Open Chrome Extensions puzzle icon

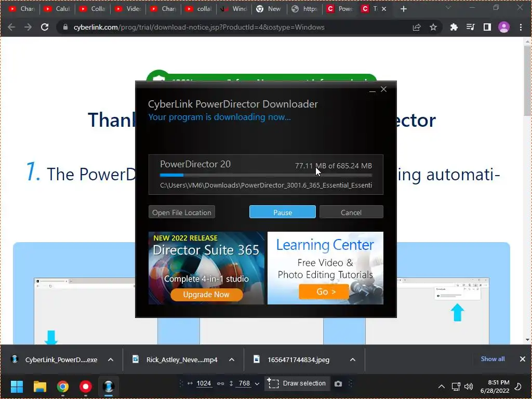(x=454, y=27)
